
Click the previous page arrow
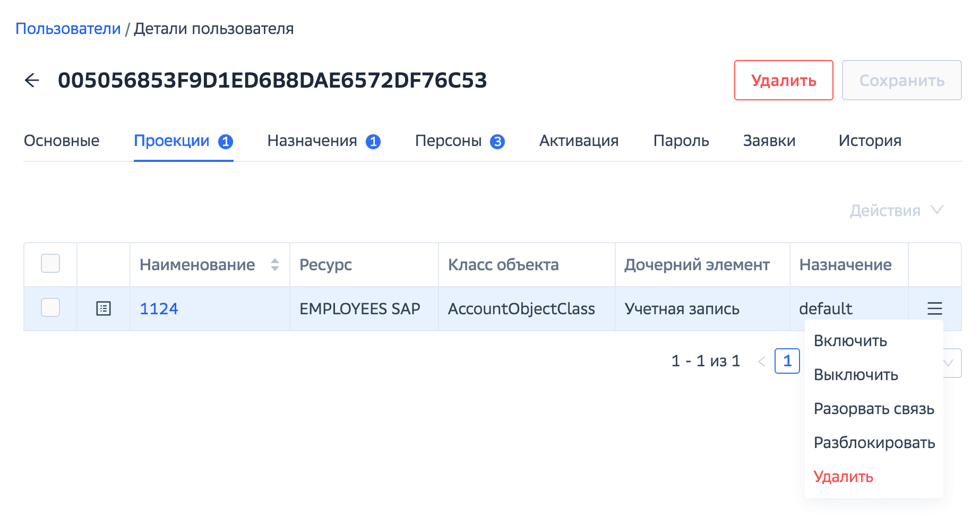[761, 362]
